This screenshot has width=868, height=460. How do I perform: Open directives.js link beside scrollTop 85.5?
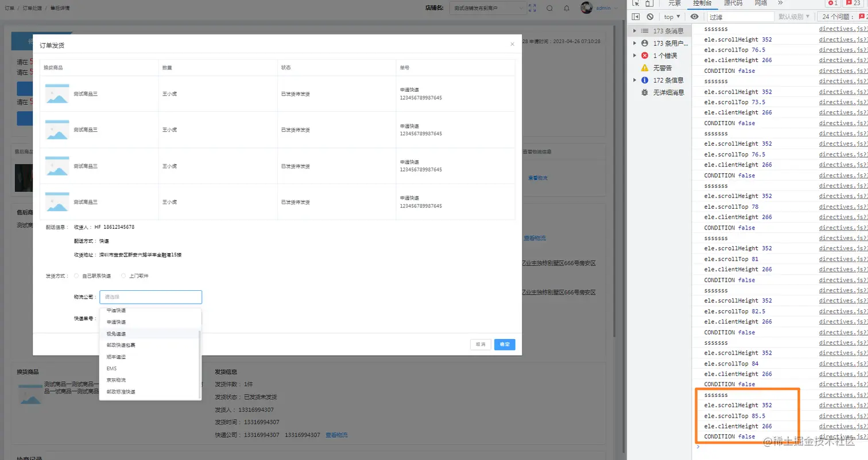coord(843,416)
